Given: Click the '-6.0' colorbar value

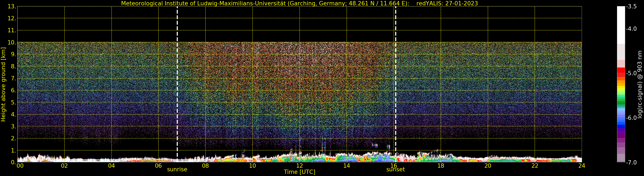Looking at the screenshot, I should click(x=631, y=118).
